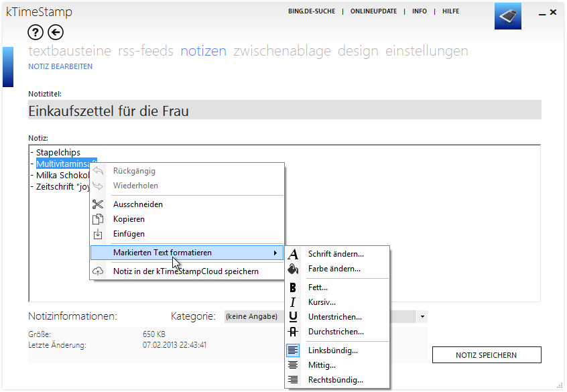Viewport: 567px width, 392px height.
Task: Open the ONLINEUPDATE link
Action: pos(373,11)
